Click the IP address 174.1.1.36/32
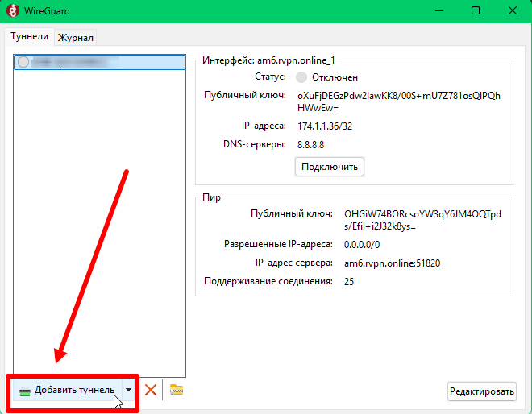Image resolution: width=532 pixels, height=414 pixels. 325,126
